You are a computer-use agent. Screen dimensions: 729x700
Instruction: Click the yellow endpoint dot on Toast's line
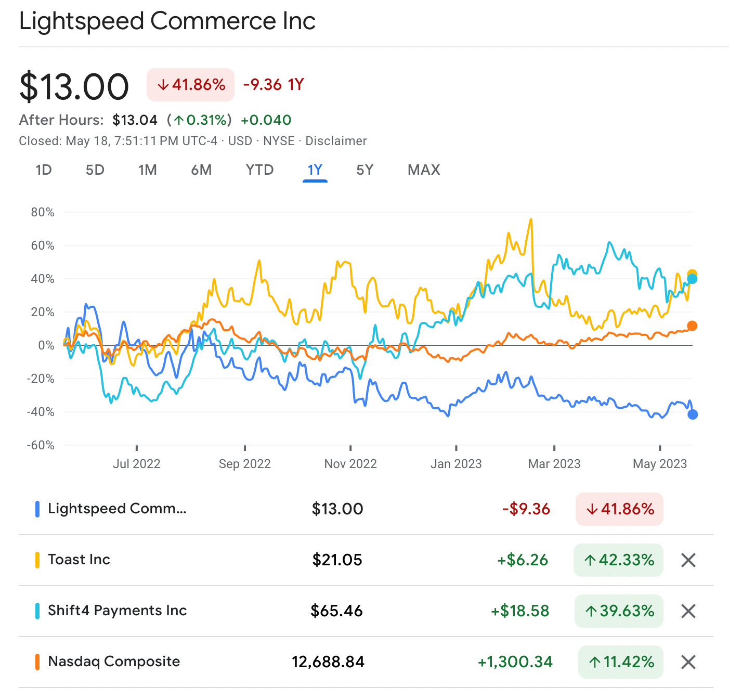coord(692,273)
